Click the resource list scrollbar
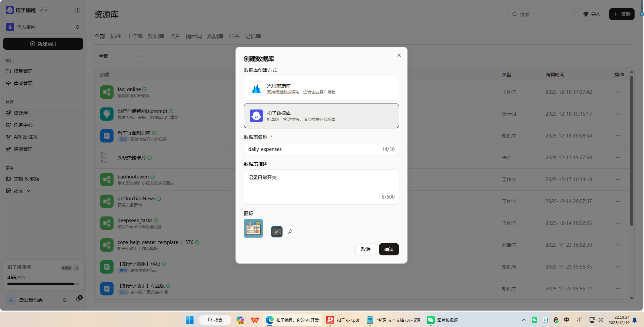Image resolution: width=644 pixels, height=327 pixels. tap(632, 151)
